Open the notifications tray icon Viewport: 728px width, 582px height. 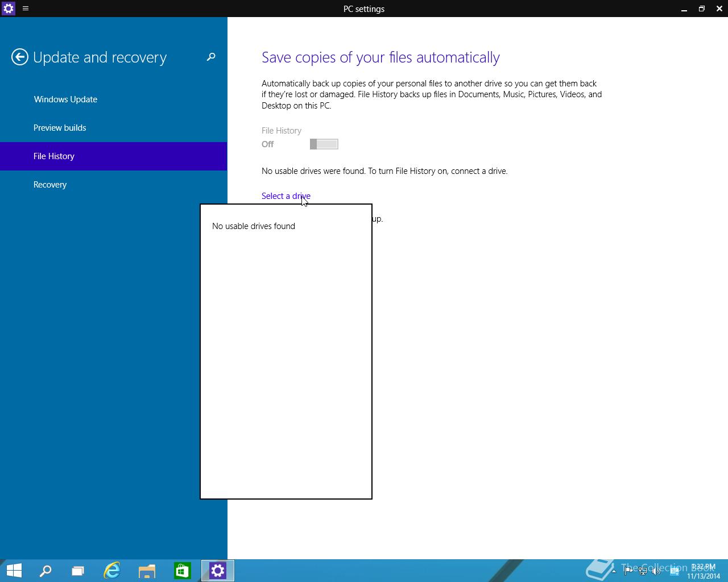pos(675,571)
